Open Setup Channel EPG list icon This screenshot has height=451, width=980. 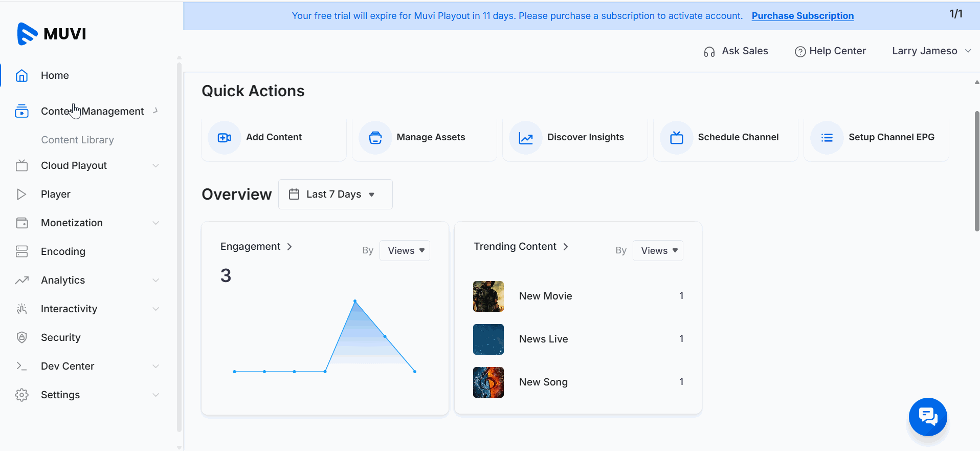click(x=827, y=138)
